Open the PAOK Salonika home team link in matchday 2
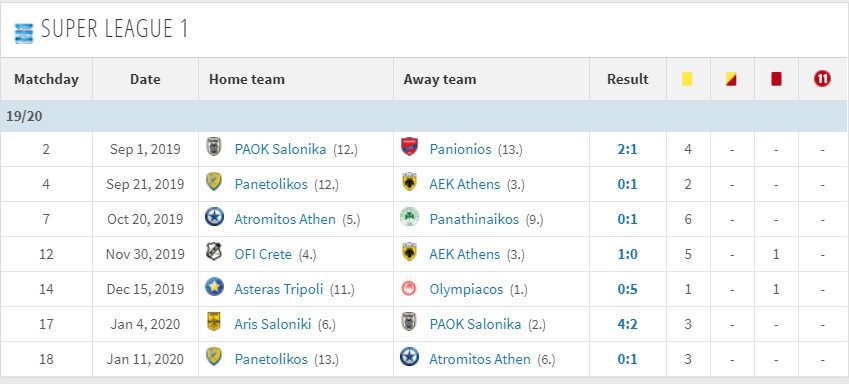 point(280,149)
